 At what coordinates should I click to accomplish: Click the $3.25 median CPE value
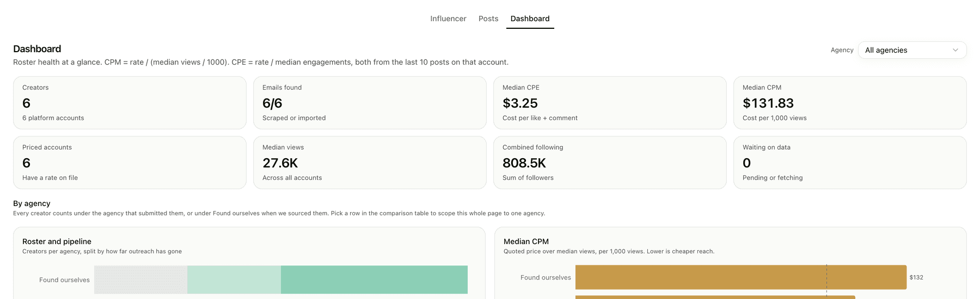click(x=520, y=103)
